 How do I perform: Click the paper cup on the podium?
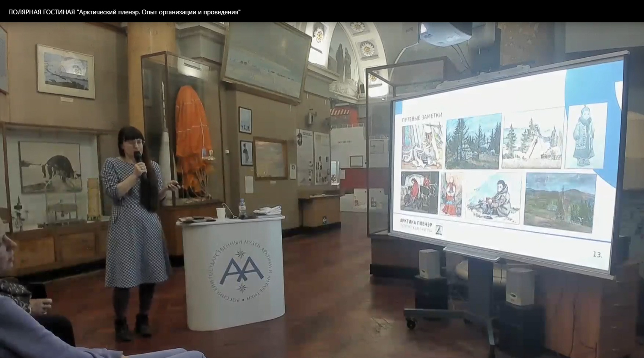[x=220, y=213]
